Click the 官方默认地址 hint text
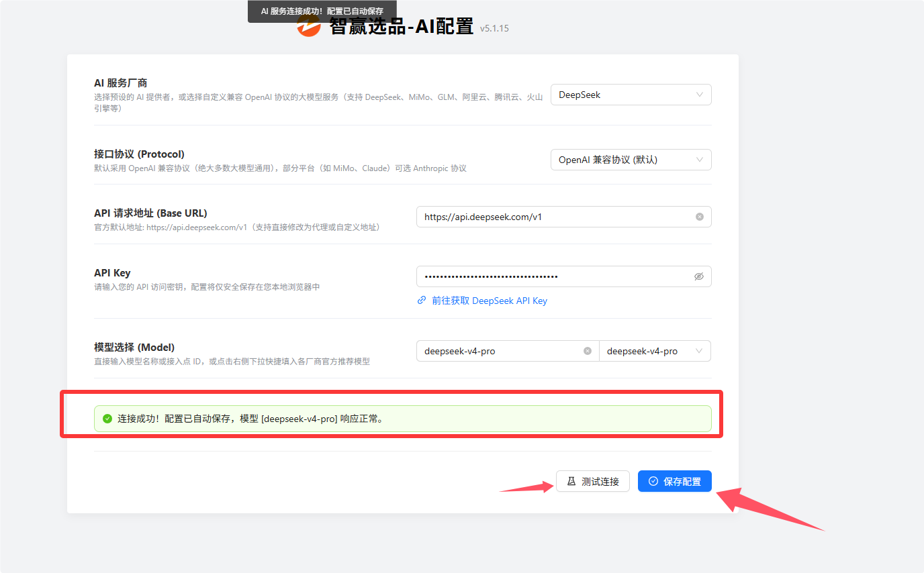Screen dimensions: 924x573 [237, 227]
